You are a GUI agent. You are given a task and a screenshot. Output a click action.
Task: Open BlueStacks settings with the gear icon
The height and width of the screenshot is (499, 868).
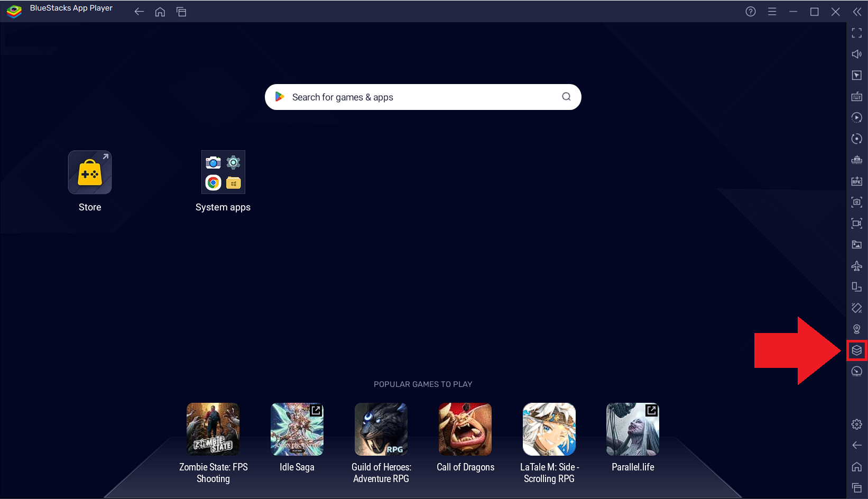point(857,424)
